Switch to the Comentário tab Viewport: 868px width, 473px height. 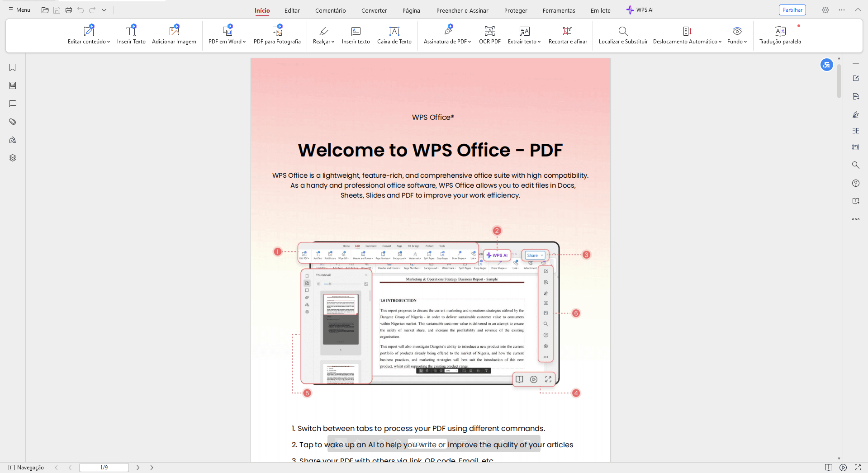tap(331, 10)
